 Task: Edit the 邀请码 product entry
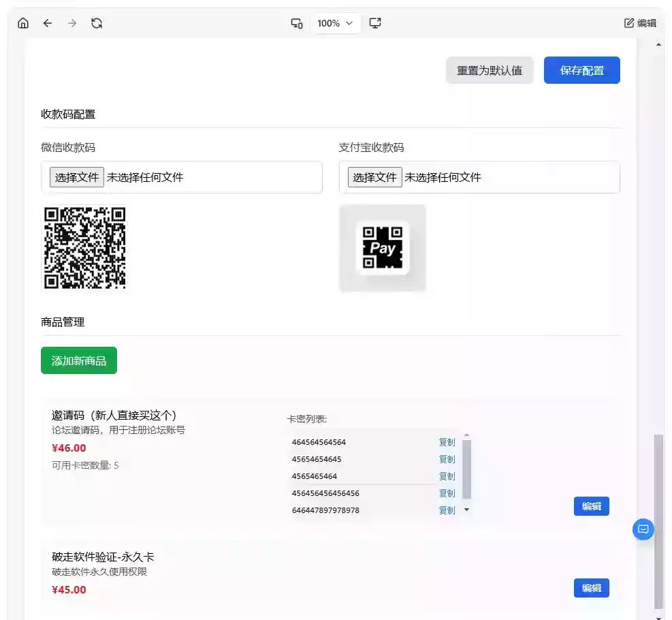591,506
